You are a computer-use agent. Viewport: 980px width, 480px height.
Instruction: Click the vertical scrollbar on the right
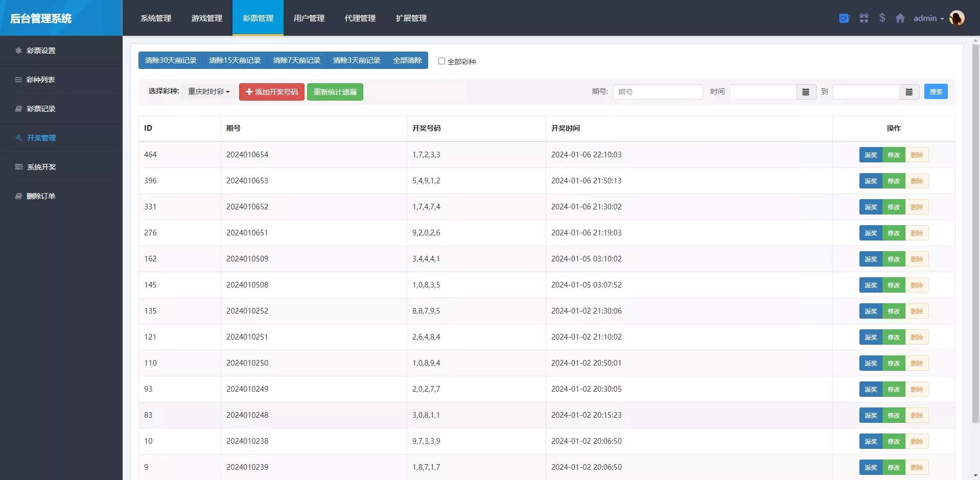[x=975, y=230]
